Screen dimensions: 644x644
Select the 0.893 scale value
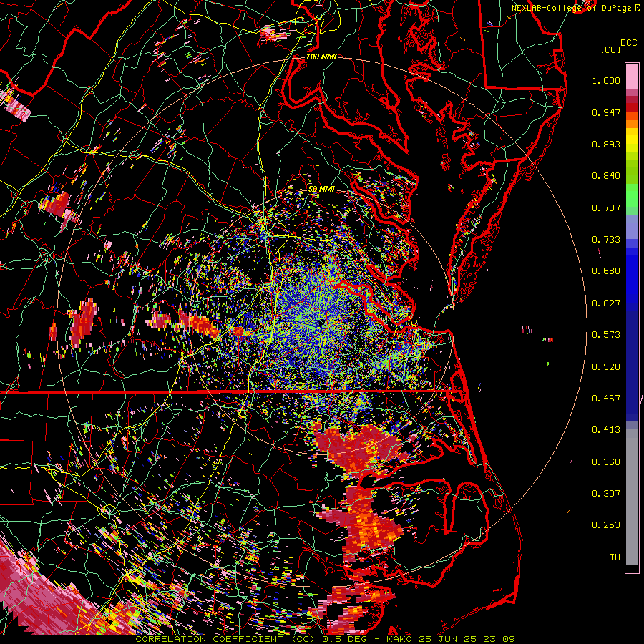[x=606, y=144]
